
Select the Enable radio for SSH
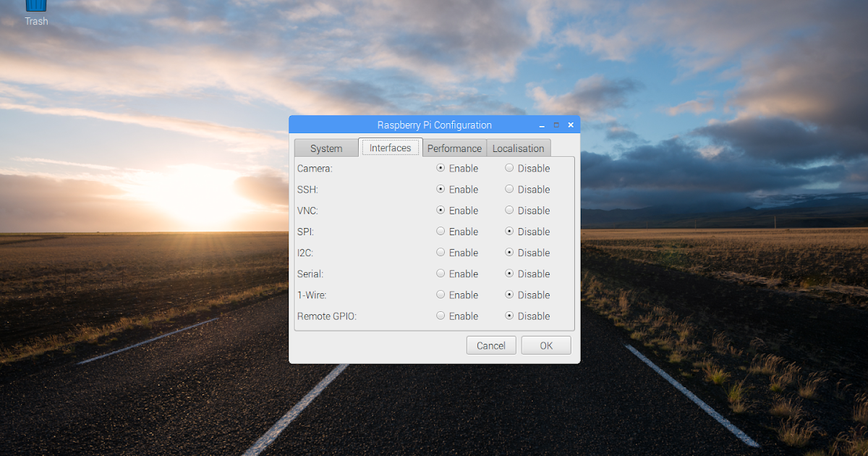point(441,189)
